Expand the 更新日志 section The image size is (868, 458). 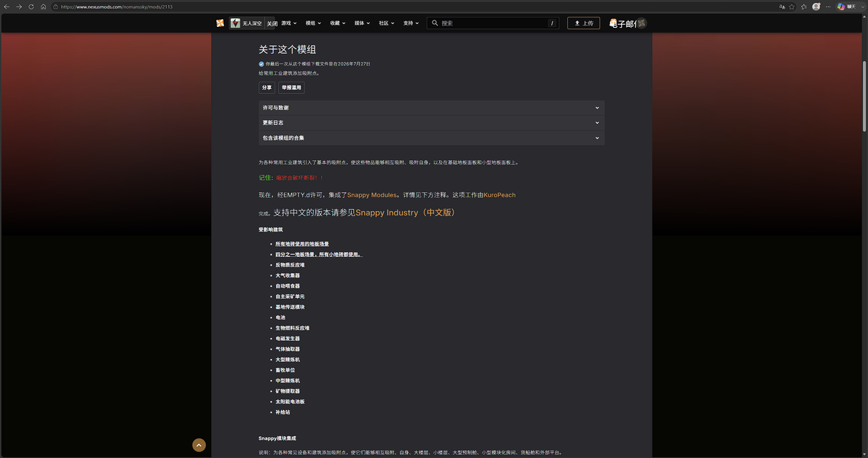[431, 122]
